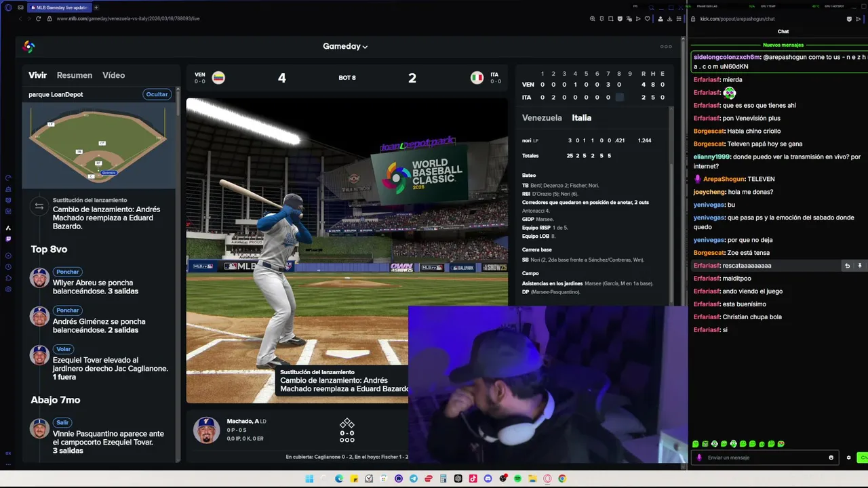Image resolution: width=868 pixels, height=488 pixels.
Task: Click Wilyer Abreu's player photo
Action: click(x=39, y=278)
